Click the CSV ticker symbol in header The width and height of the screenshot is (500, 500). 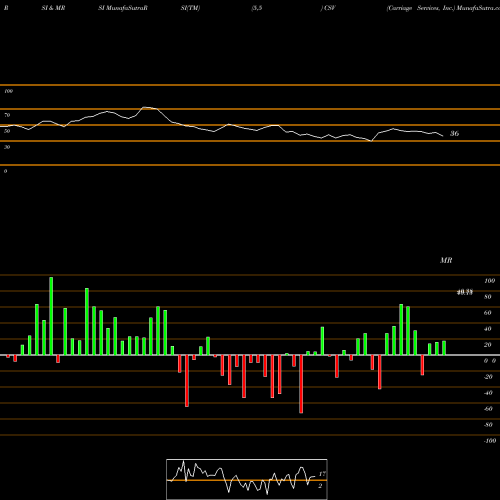coord(329,8)
